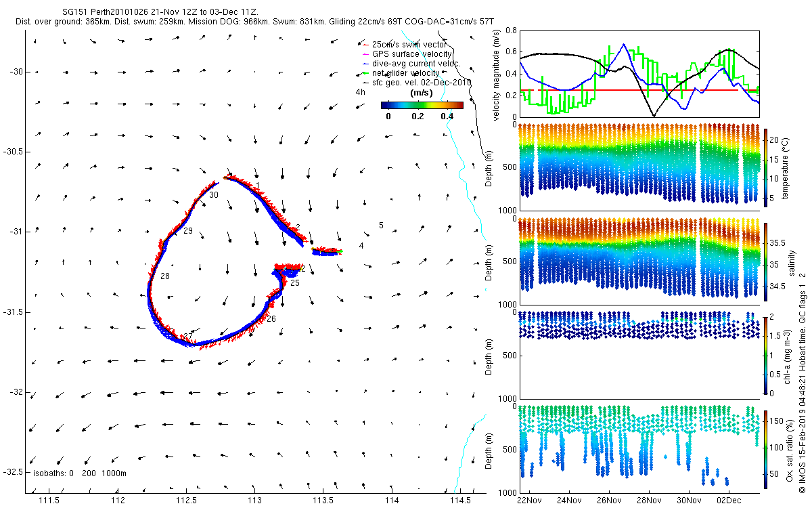Click the 28Nov minimum of black velocity curve
This screenshot has height=508, width=812.
[x=654, y=116]
